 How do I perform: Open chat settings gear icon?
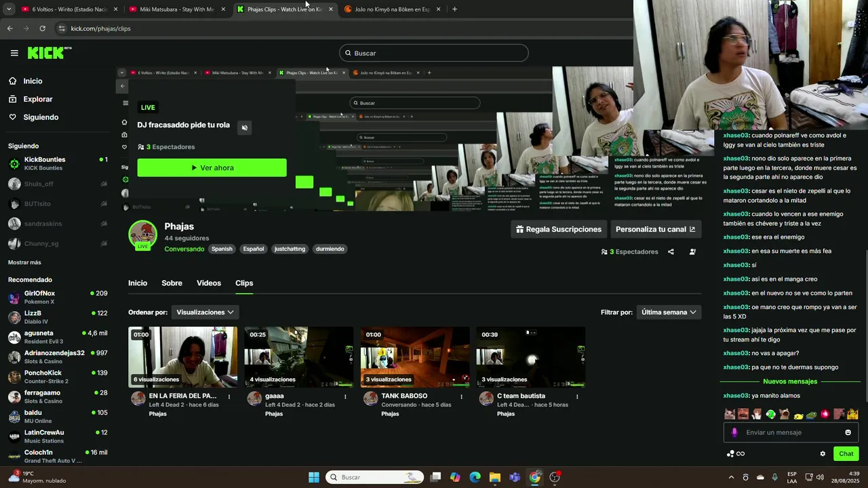coord(823,453)
